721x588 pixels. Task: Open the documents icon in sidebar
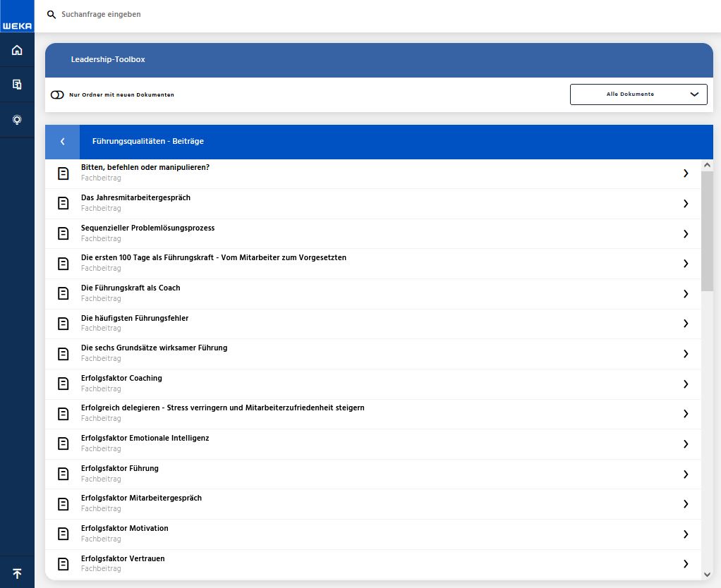[x=17, y=85]
